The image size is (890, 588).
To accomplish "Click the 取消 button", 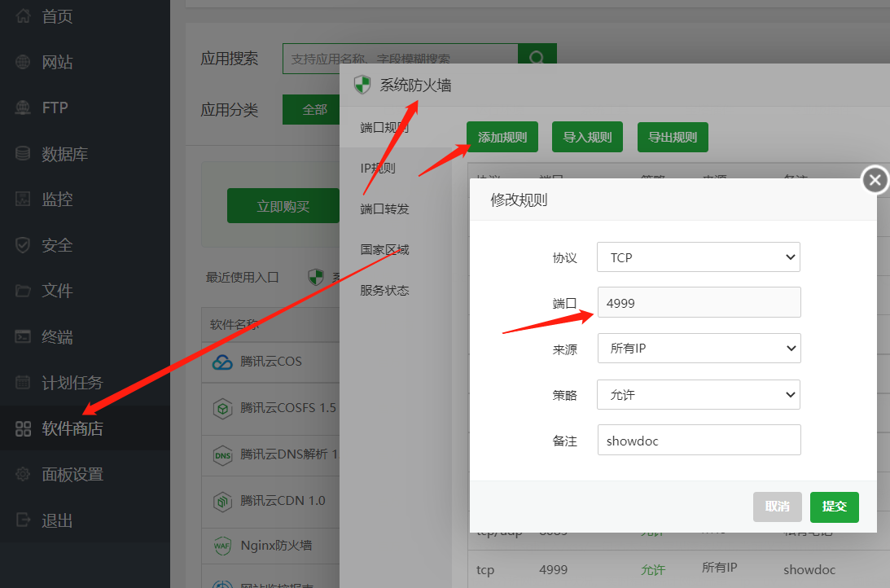I will coord(777,507).
